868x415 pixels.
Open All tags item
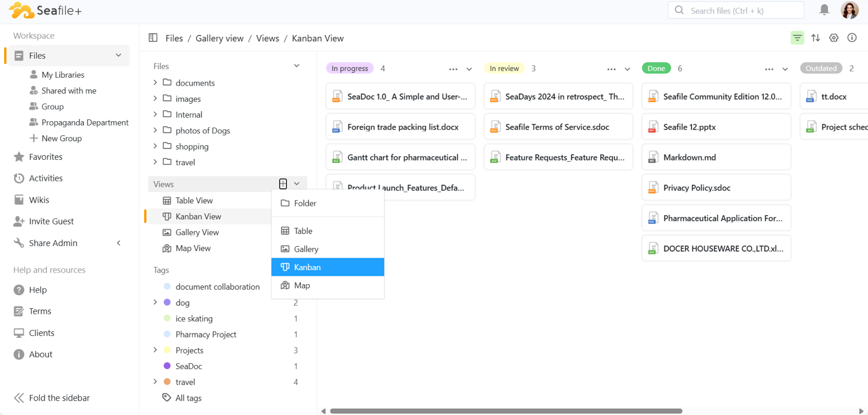coord(182,398)
